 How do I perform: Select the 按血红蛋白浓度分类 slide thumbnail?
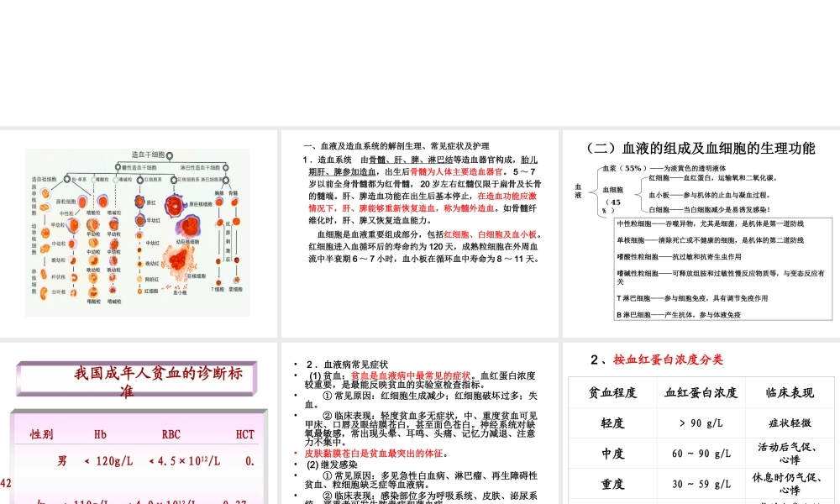tap(701, 423)
